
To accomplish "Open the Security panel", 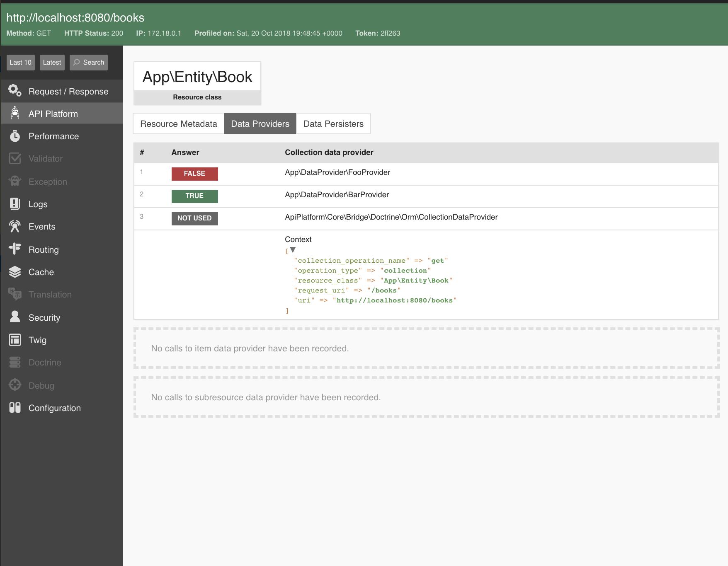I will pos(62,317).
